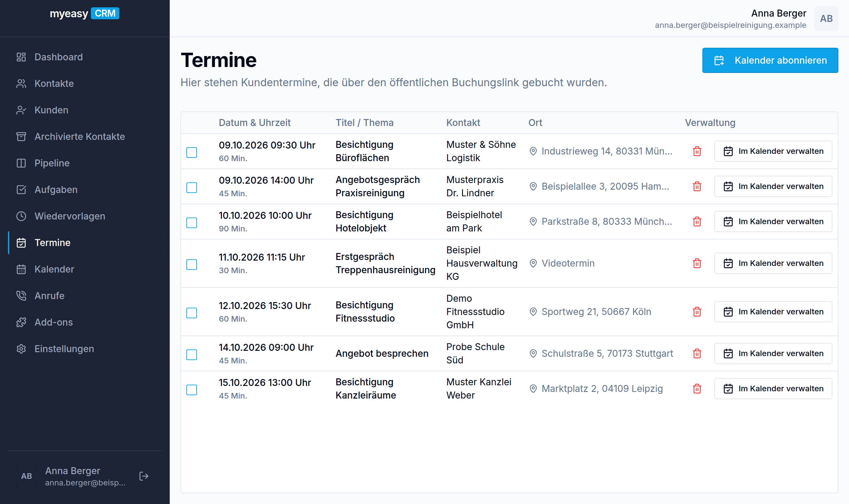
Task: Open Add-ons in the sidebar
Action: (85, 322)
